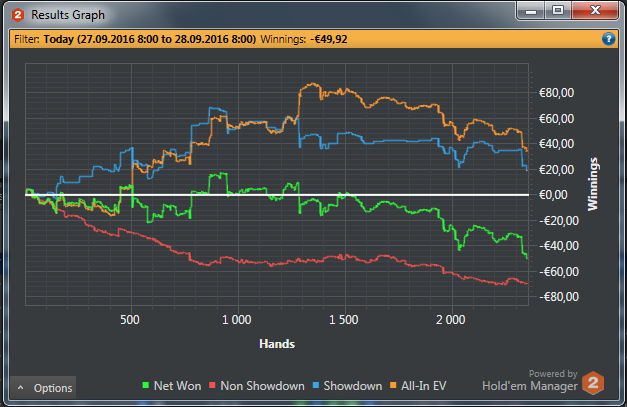Expand the Options panel

43,387
